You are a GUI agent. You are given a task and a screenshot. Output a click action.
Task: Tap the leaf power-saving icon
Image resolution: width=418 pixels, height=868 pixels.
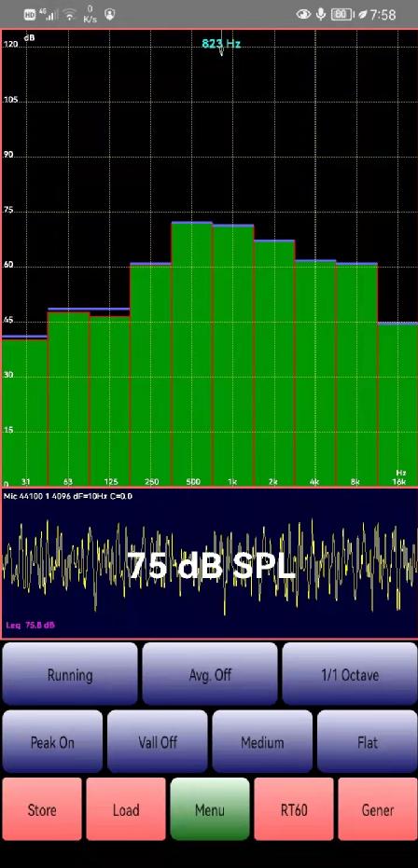363,14
